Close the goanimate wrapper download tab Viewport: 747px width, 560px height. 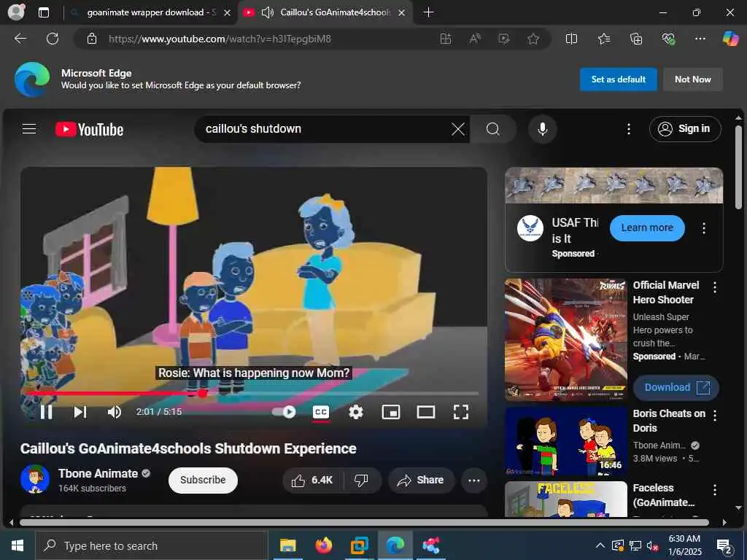click(x=228, y=12)
